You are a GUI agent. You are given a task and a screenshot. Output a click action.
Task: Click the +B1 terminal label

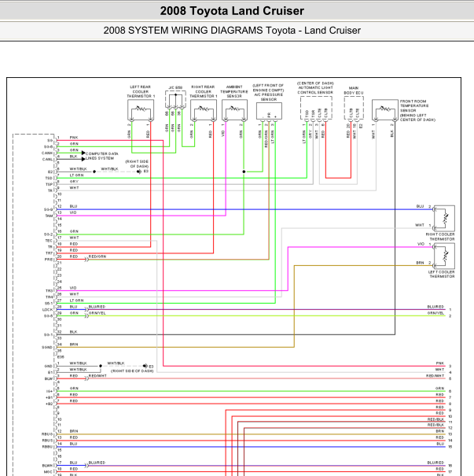pos(49,397)
